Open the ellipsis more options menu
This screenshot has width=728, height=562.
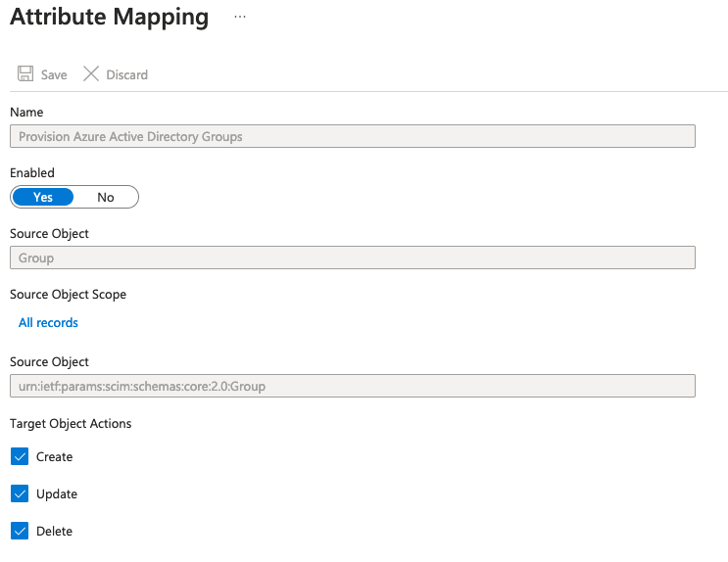(240, 18)
